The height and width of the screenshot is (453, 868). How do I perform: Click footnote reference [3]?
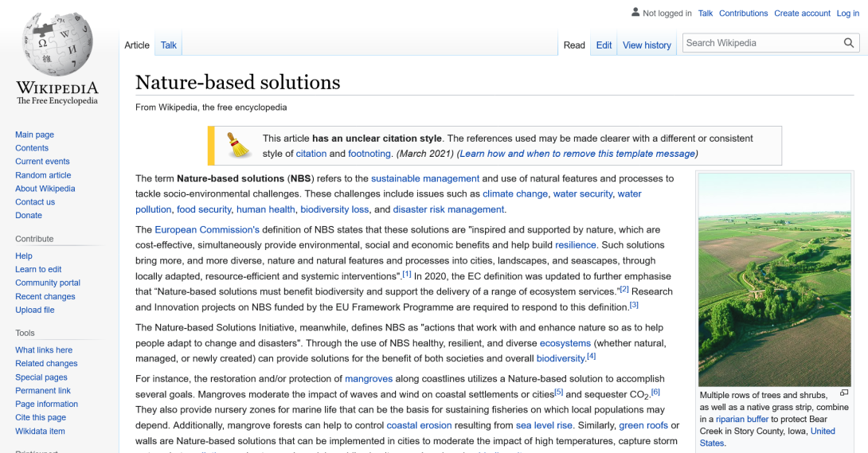click(635, 305)
